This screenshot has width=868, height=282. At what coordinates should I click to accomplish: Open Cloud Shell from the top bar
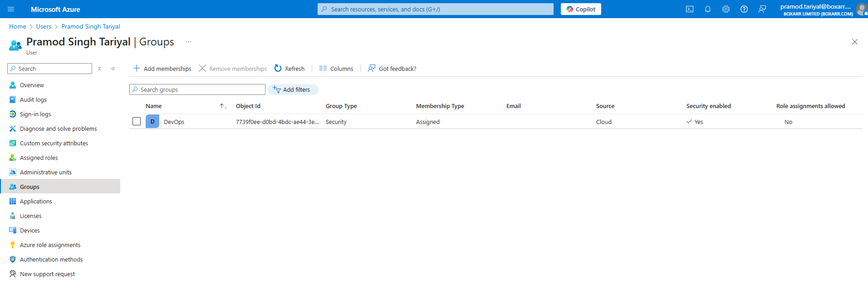point(690,9)
